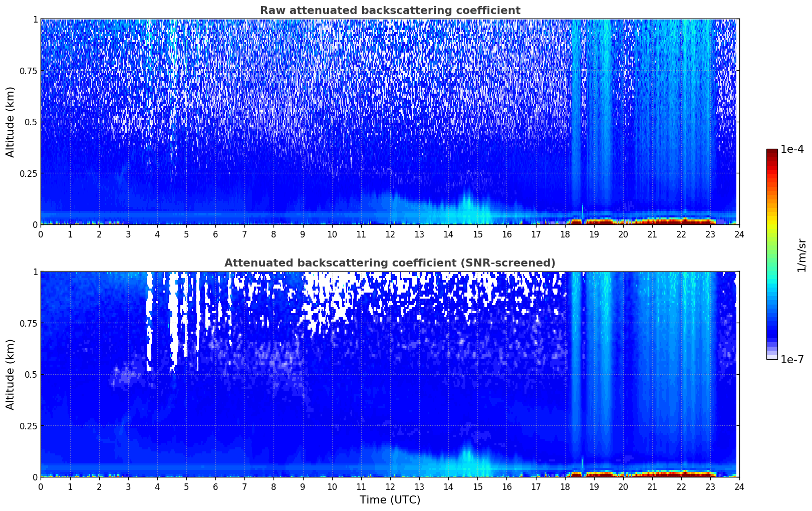Screen dimensions: 812x511
Task: Click the dark red top of the colorbar
Action: (x=772, y=153)
